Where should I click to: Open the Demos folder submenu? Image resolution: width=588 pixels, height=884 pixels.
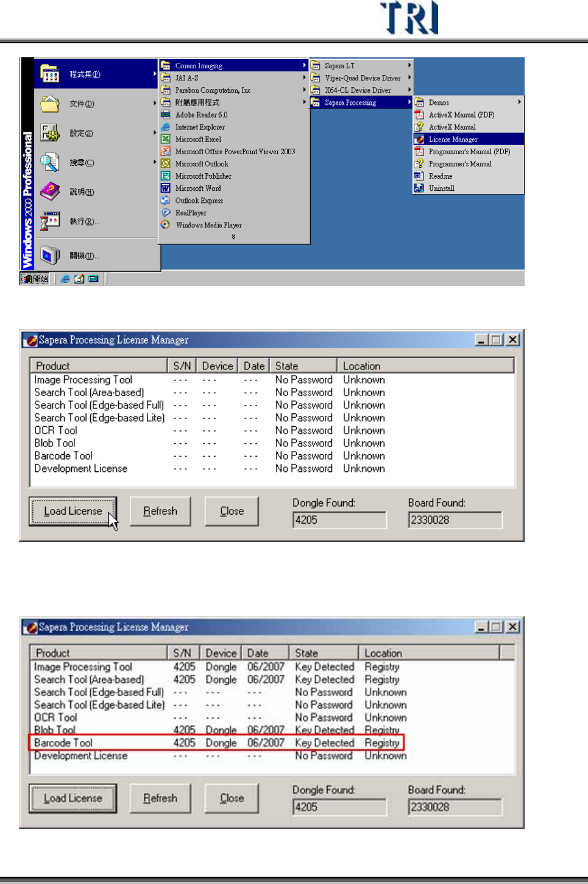[x=468, y=102]
